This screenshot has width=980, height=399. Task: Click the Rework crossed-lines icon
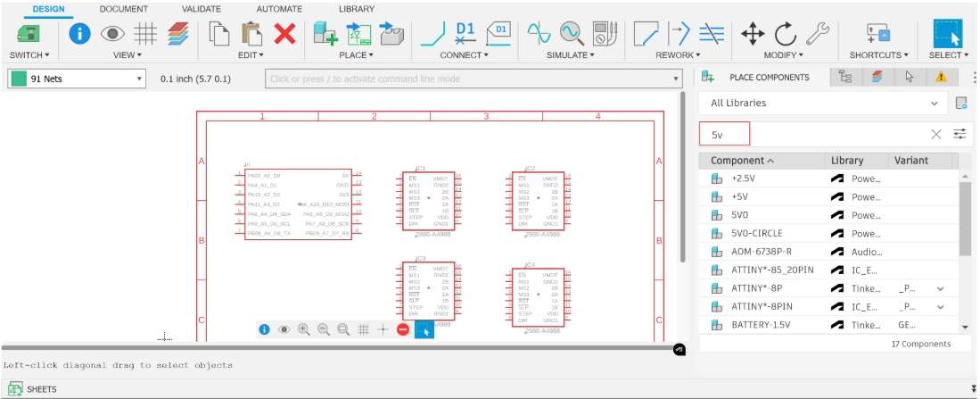pos(712,33)
